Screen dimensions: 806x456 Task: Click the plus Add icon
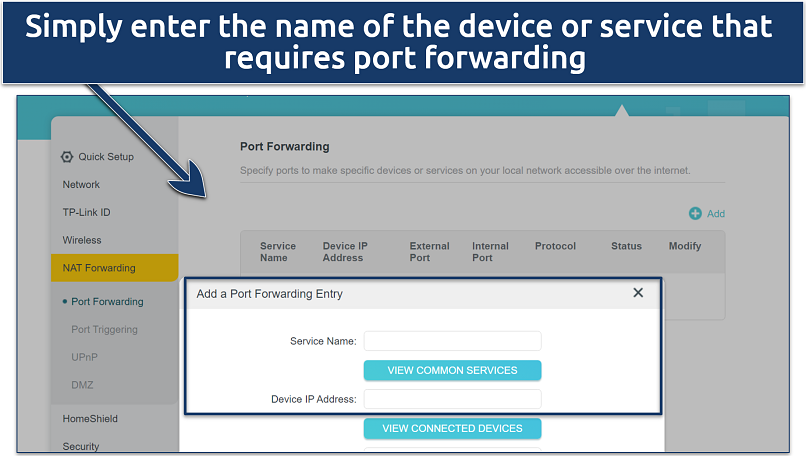(x=695, y=213)
